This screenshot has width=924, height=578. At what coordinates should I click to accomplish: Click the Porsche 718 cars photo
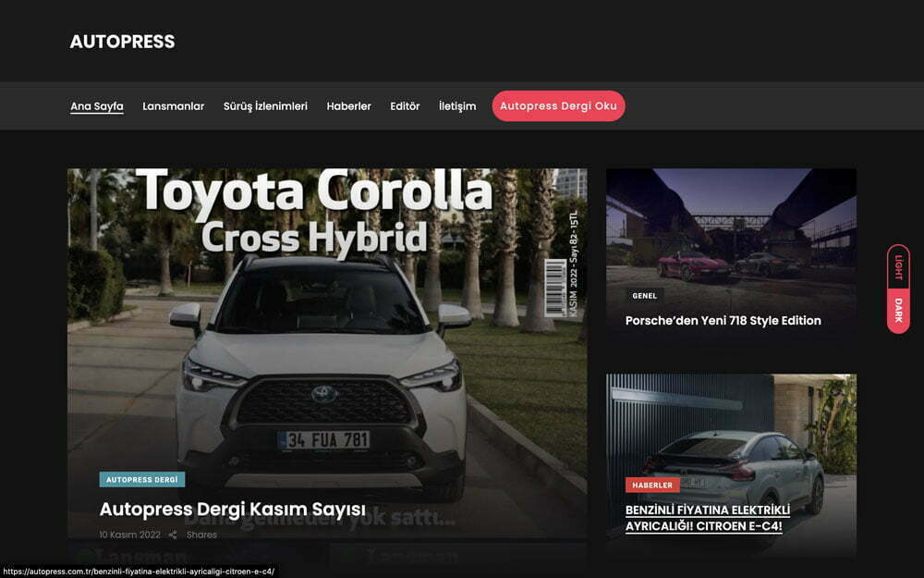coord(730,231)
